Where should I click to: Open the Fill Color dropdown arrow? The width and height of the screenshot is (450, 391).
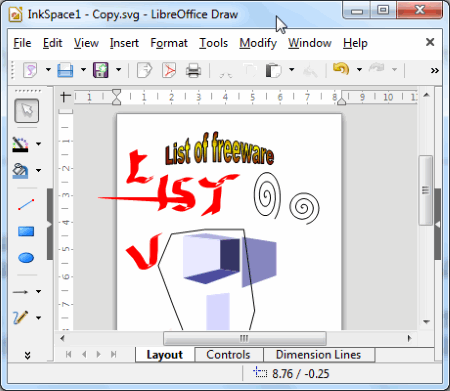click(39, 171)
